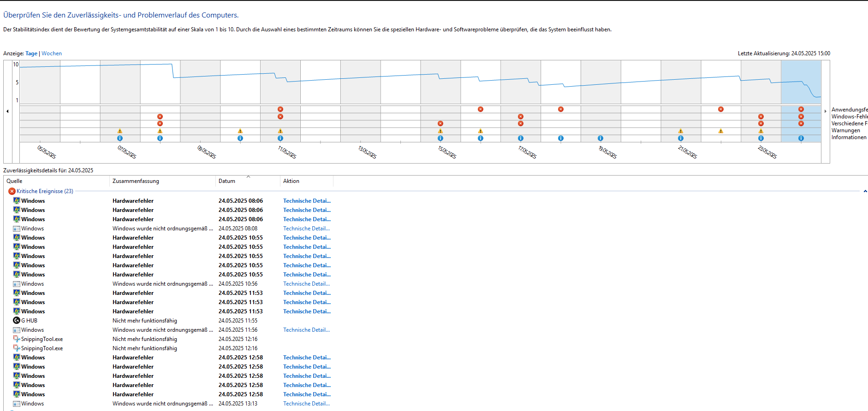Click the Informationen row label
Image resolution: width=868 pixels, height=411 pixels.
[x=849, y=137]
